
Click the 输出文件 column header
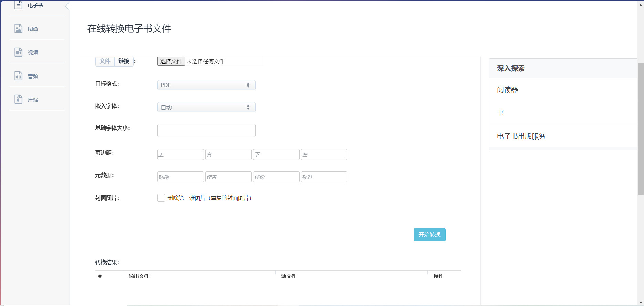click(x=139, y=276)
